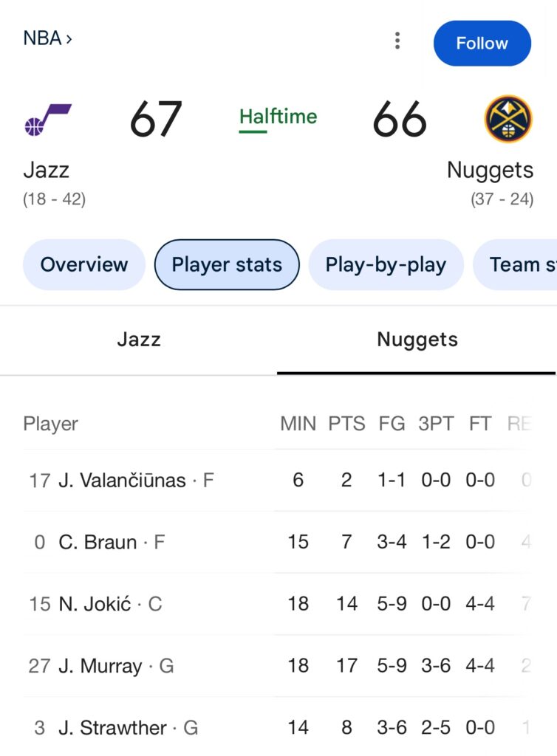Open J. Valančiūnas player row

[x=122, y=481]
